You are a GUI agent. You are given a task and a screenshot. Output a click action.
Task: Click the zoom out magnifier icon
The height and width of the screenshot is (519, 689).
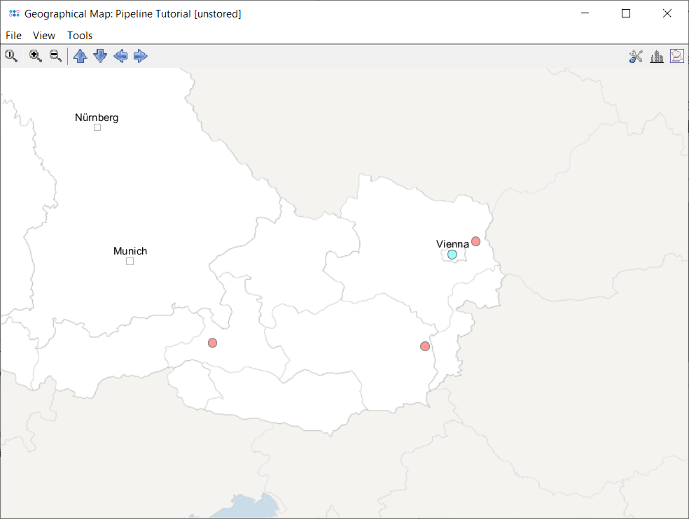[x=56, y=56]
